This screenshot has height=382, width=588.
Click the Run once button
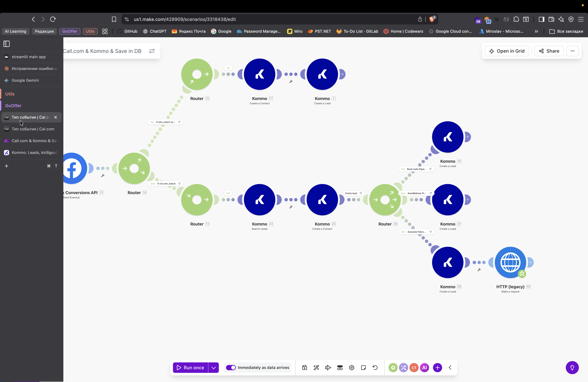click(x=190, y=368)
